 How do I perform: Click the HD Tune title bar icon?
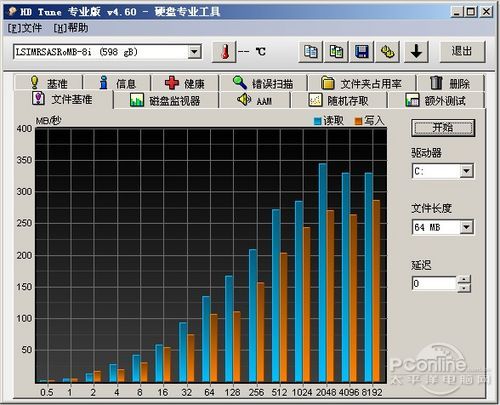pyautogui.click(x=12, y=12)
